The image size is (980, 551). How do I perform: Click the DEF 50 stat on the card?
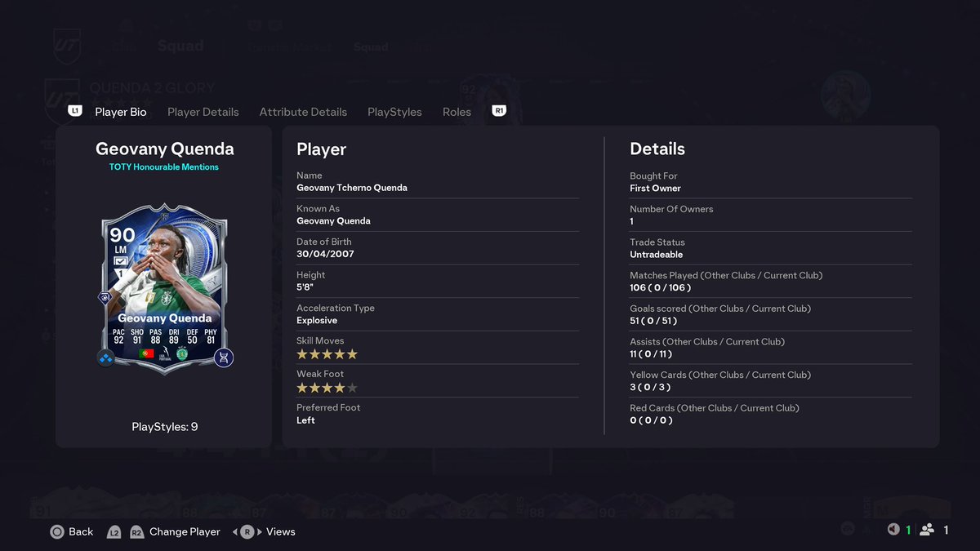[193, 335]
